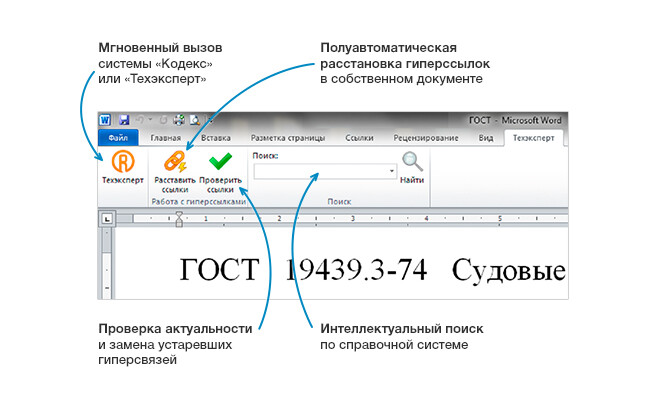Select the Техэксперт ribbon tab
This screenshot has height=409, width=648.
tap(534, 138)
